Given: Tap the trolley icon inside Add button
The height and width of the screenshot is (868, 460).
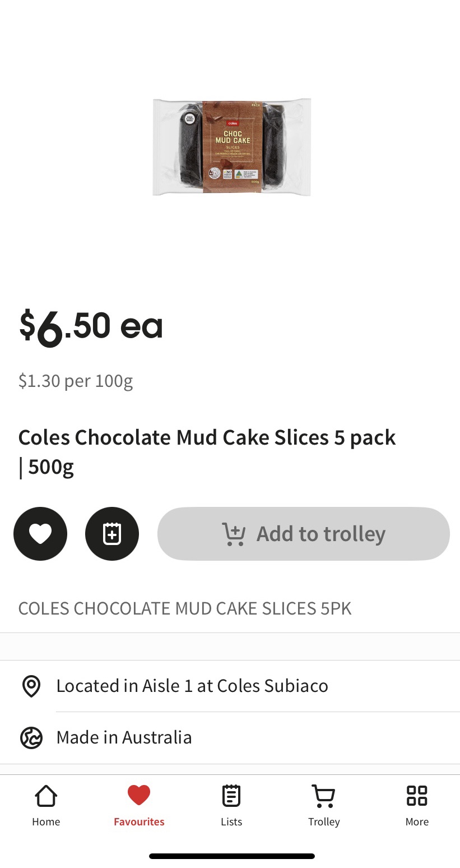Looking at the screenshot, I should 234,534.
